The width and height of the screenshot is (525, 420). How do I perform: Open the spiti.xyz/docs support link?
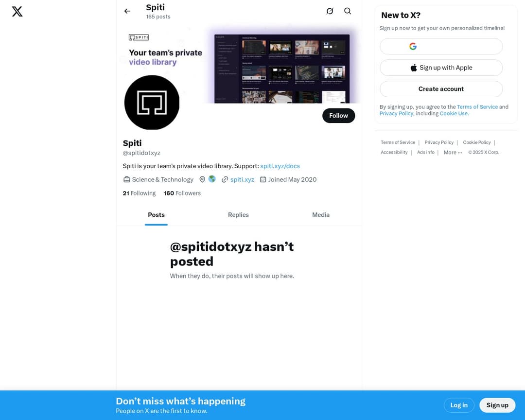[280, 166]
